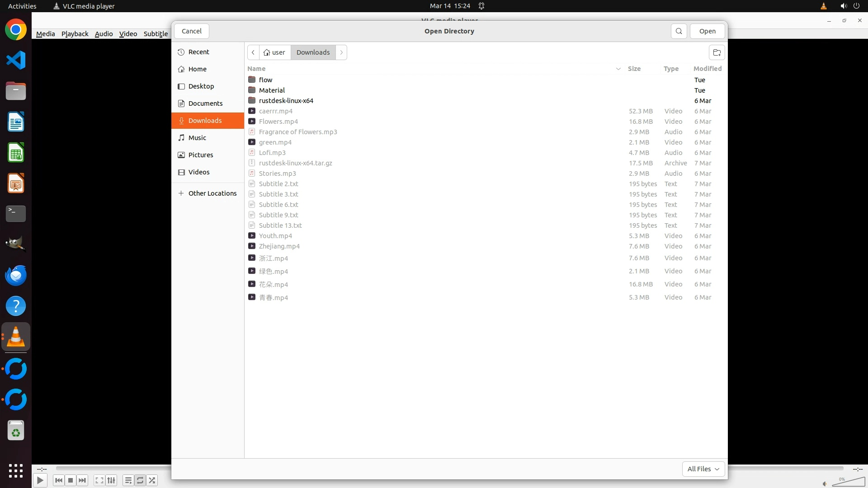Toggle loop/repeat mode button
The height and width of the screenshot is (488, 868).
(140, 480)
